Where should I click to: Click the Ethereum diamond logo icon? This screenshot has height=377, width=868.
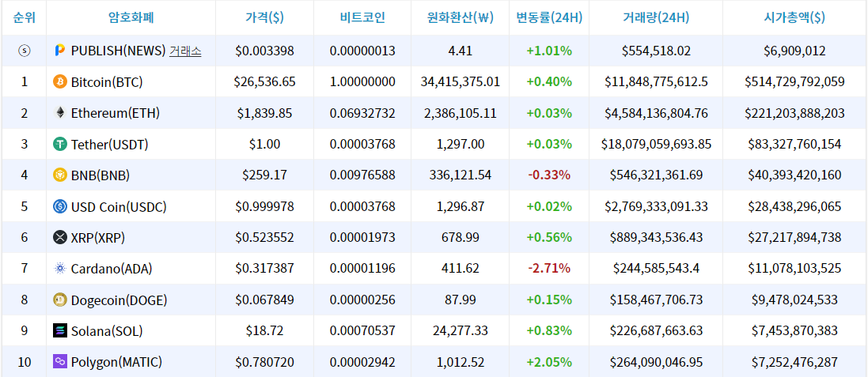(60, 113)
